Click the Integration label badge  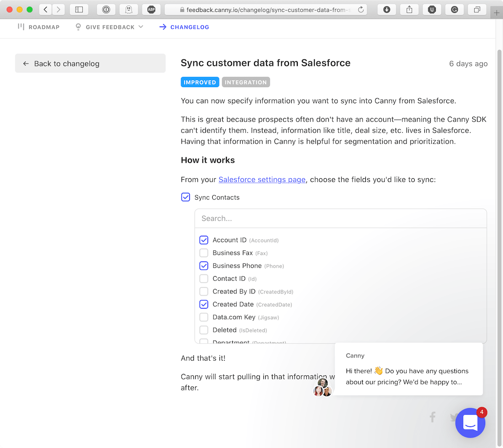(x=246, y=82)
